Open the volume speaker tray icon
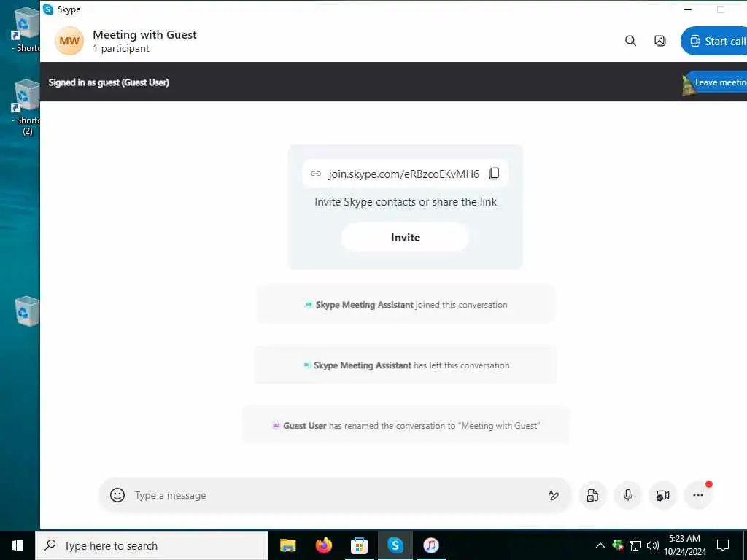Viewport: 747px width, 560px height. pos(653,545)
